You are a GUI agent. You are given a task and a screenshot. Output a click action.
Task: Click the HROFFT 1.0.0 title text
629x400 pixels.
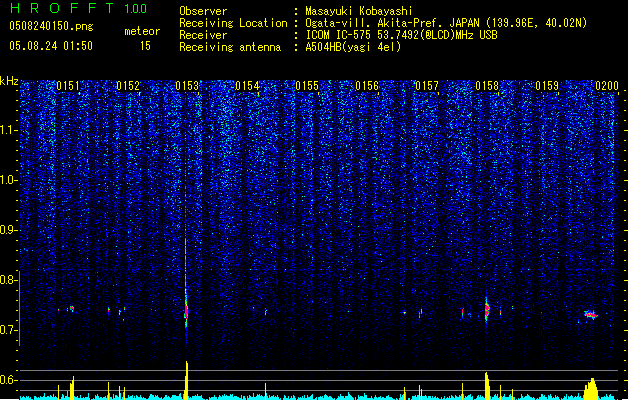pos(79,8)
